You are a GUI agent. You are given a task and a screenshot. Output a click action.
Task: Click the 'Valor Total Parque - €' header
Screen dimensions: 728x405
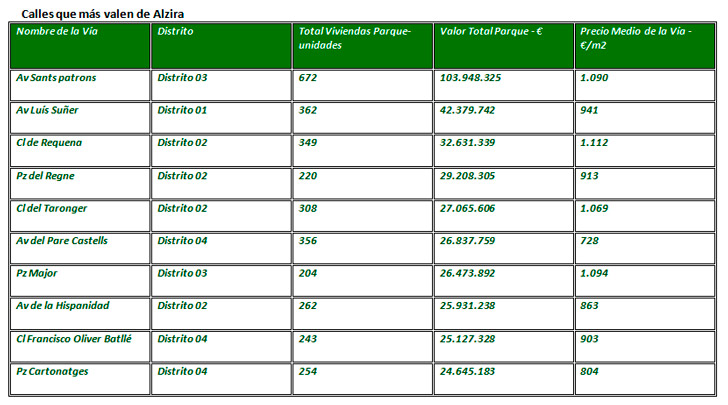pyautogui.click(x=491, y=32)
